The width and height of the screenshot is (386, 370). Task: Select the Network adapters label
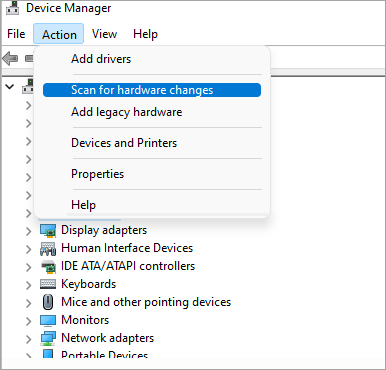pyautogui.click(x=108, y=338)
